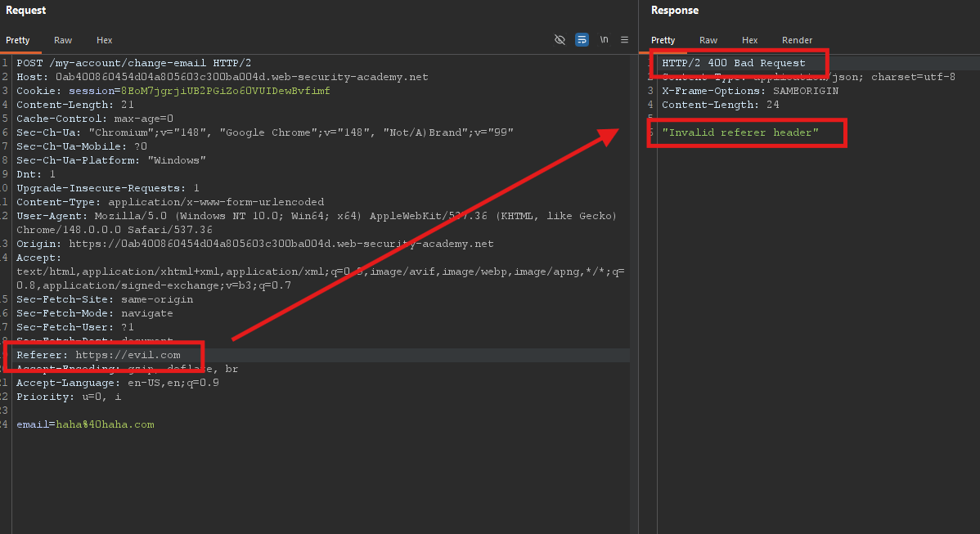Click the Request panel title

(25, 11)
